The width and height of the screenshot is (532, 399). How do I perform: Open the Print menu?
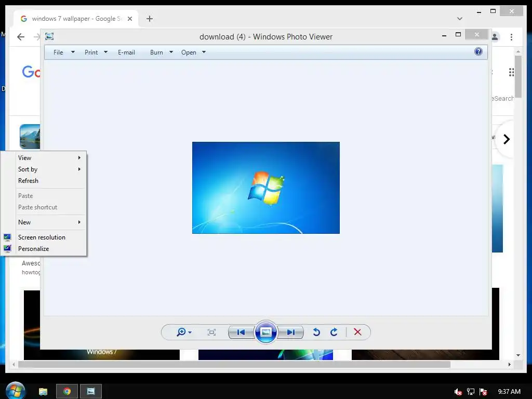pos(91,52)
